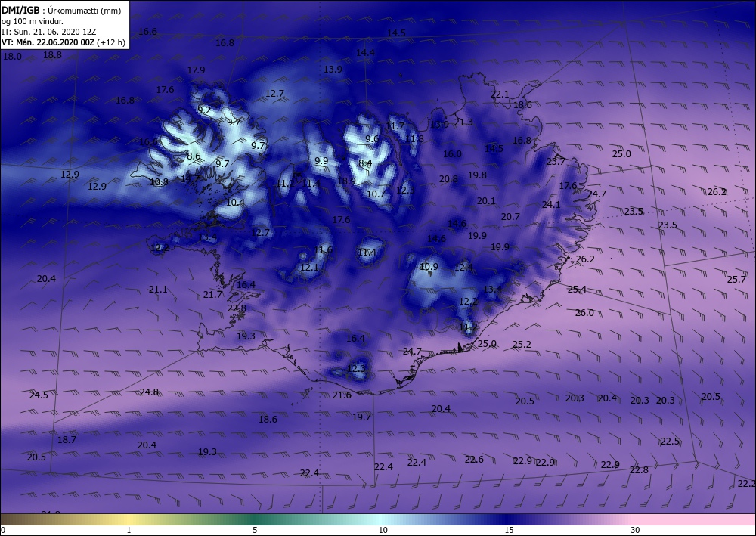Click the 20.1 value on the map
The width and height of the screenshot is (756, 536).
[486, 201]
